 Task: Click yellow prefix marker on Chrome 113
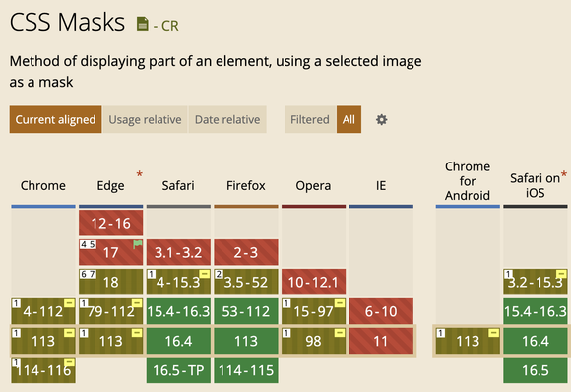(69, 333)
